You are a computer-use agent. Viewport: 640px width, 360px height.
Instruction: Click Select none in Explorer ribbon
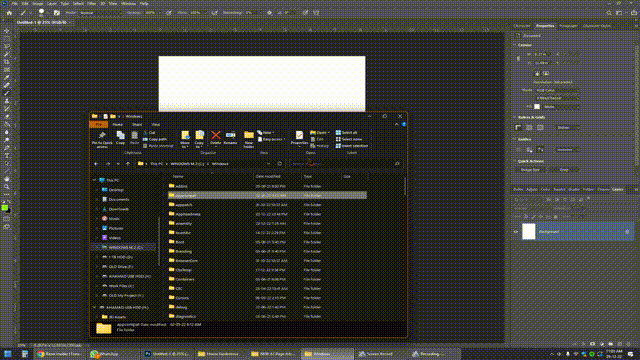tap(349, 139)
